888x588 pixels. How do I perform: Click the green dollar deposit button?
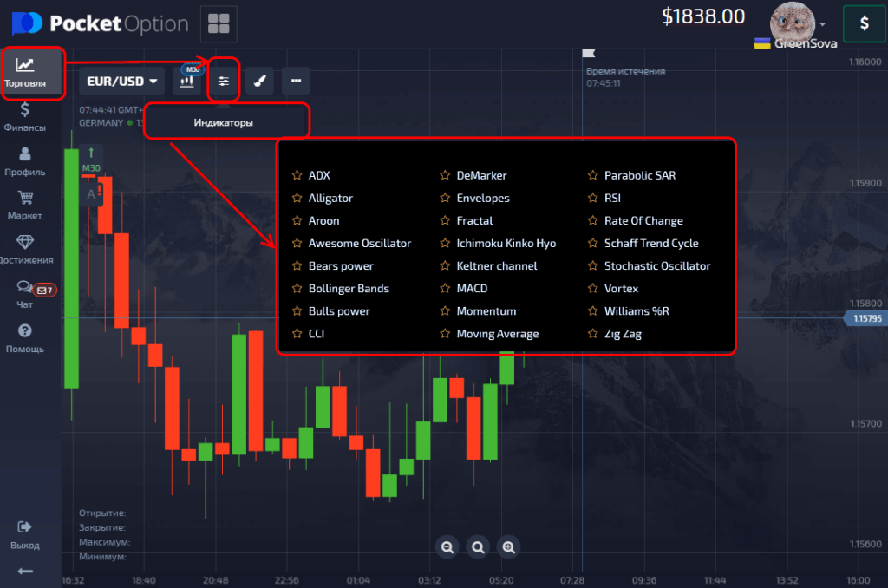[x=864, y=24]
